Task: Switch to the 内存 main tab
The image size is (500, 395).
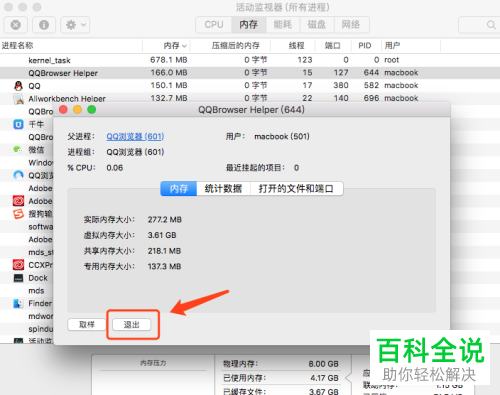Action: click(249, 25)
